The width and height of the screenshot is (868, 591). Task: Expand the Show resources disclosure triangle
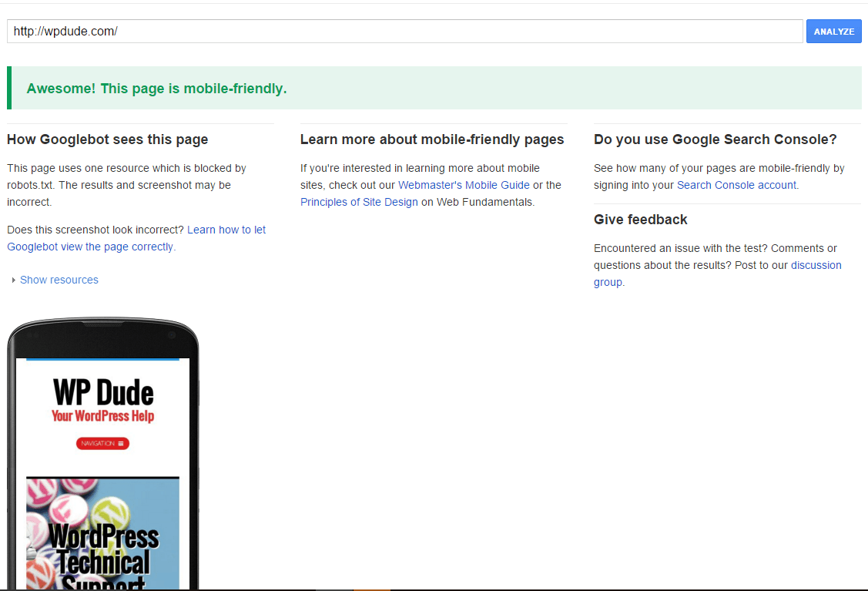[x=13, y=280]
